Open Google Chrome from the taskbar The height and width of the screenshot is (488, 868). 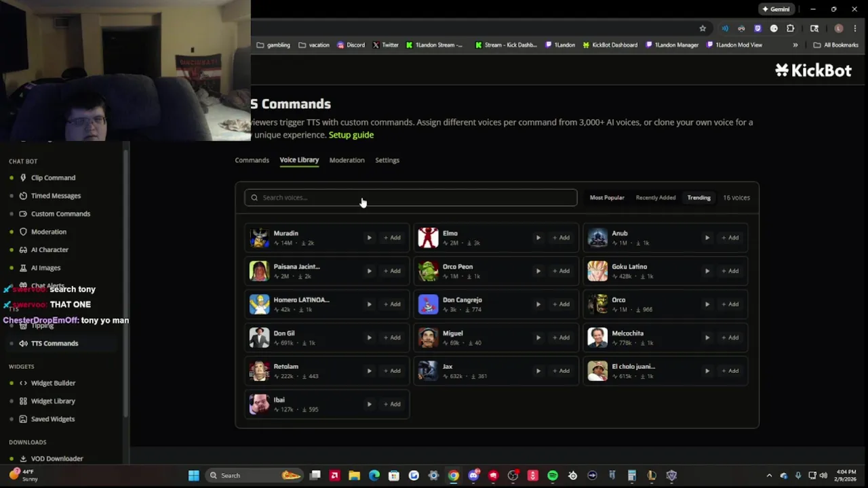tap(454, 476)
